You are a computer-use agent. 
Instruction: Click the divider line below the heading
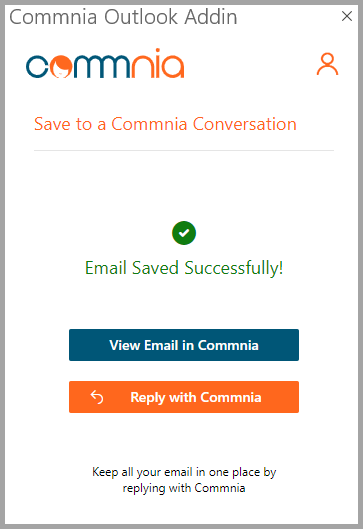tap(184, 150)
